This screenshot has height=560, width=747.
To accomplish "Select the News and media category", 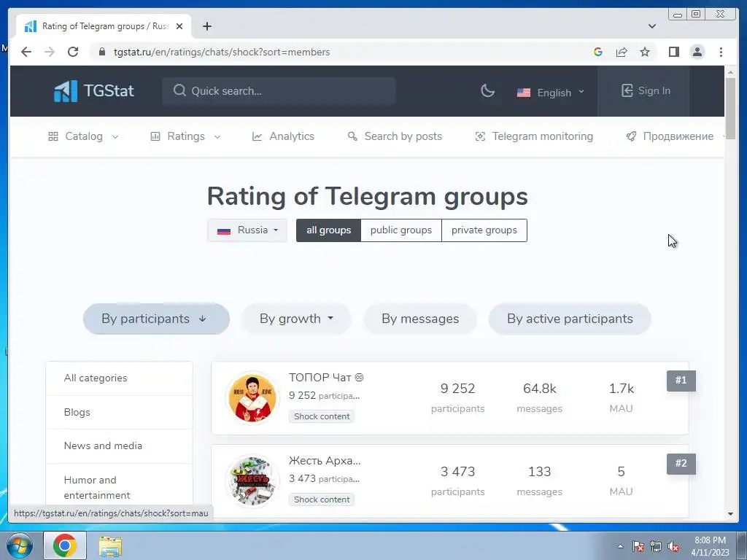I will (x=119, y=446).
